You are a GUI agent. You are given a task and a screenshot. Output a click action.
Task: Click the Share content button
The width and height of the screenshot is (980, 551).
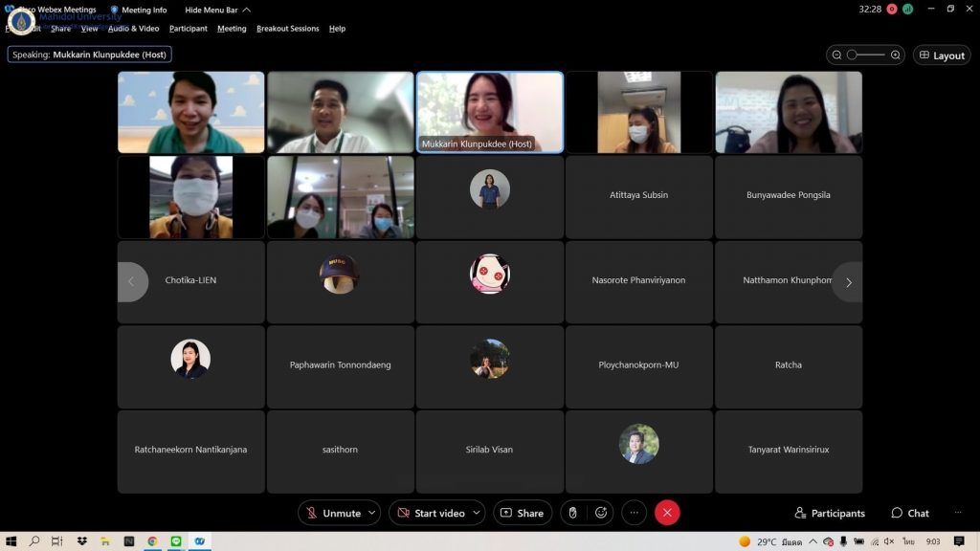(x=523, y=513)
